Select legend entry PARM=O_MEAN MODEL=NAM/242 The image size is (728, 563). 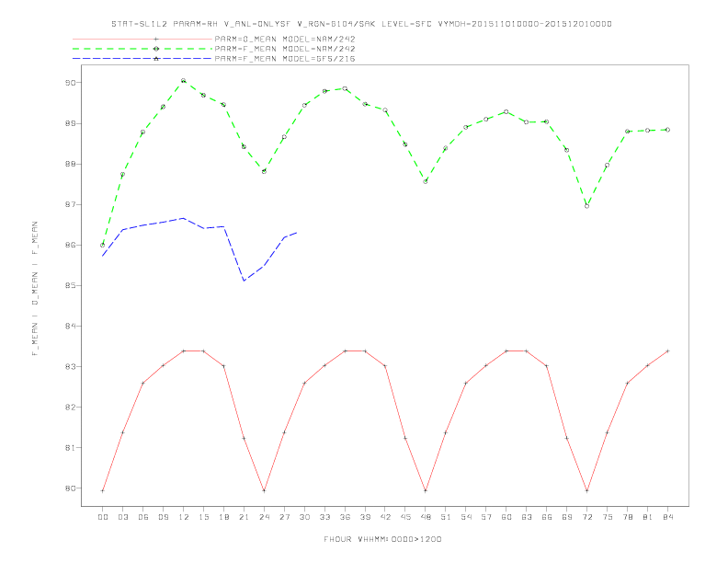point(285,39)
